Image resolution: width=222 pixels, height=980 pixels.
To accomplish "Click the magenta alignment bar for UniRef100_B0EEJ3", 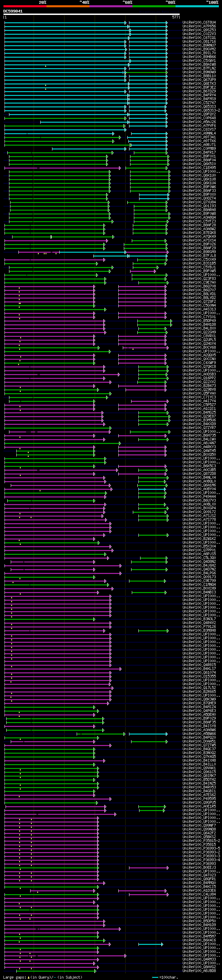I will (x=149, y=868).
